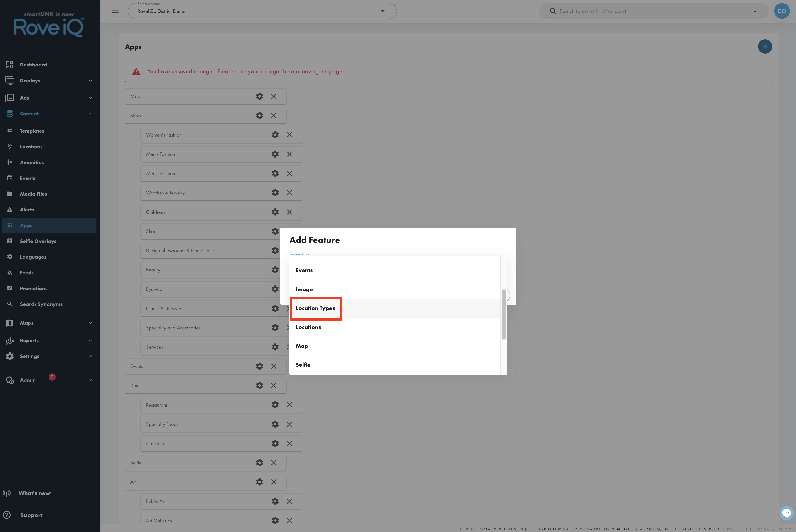Select Image in the feature list

[395, 289]
